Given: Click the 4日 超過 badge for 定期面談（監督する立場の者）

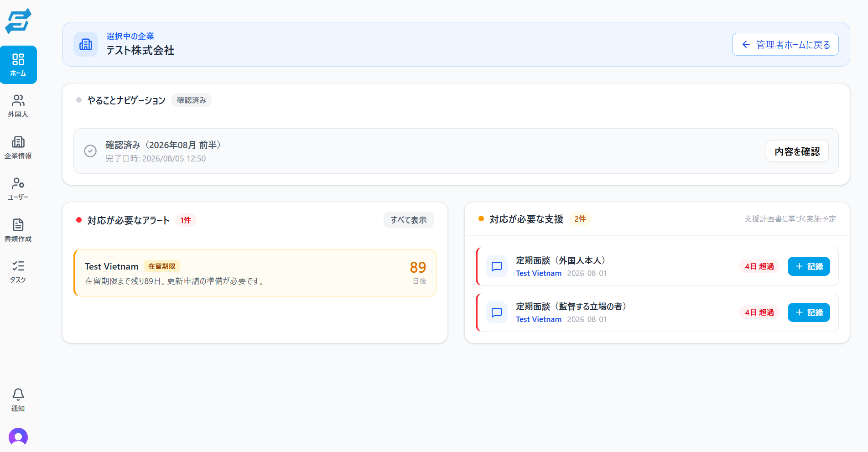Looking at the screenshot, I should click(759, 312).
